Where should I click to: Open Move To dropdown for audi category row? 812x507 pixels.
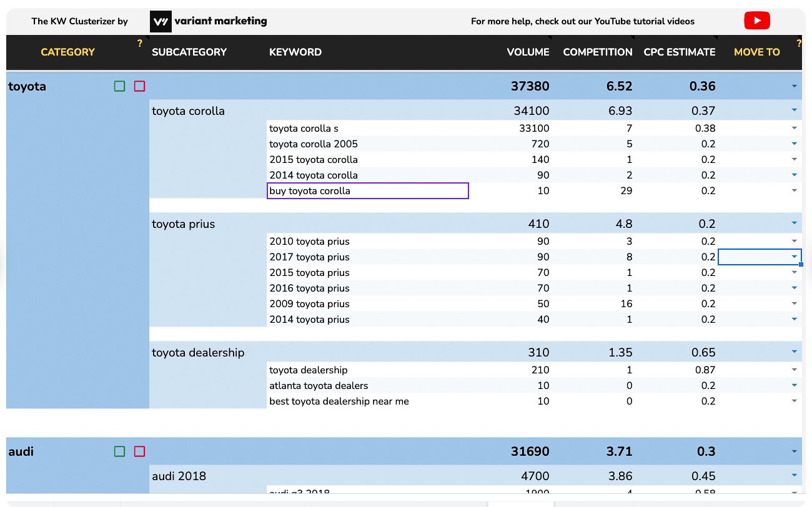(794, 451)
